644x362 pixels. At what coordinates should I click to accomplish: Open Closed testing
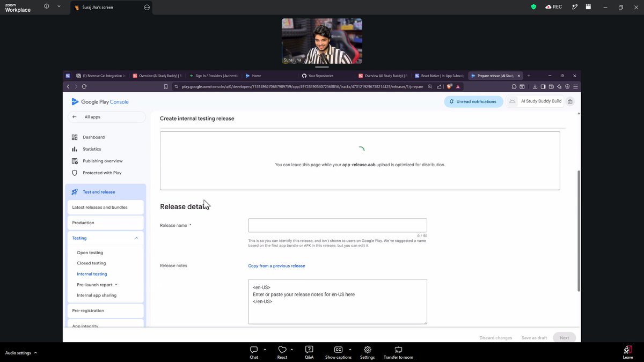point(91,263)
